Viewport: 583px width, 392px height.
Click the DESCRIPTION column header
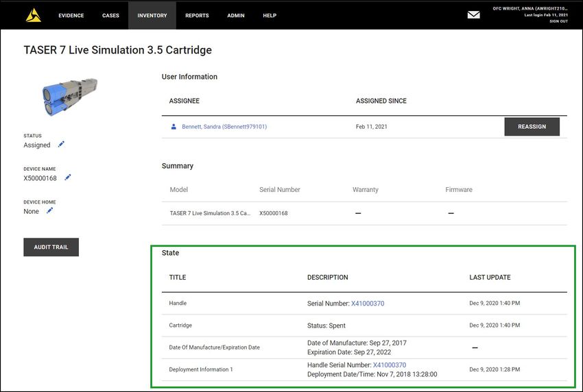[328, 277]
